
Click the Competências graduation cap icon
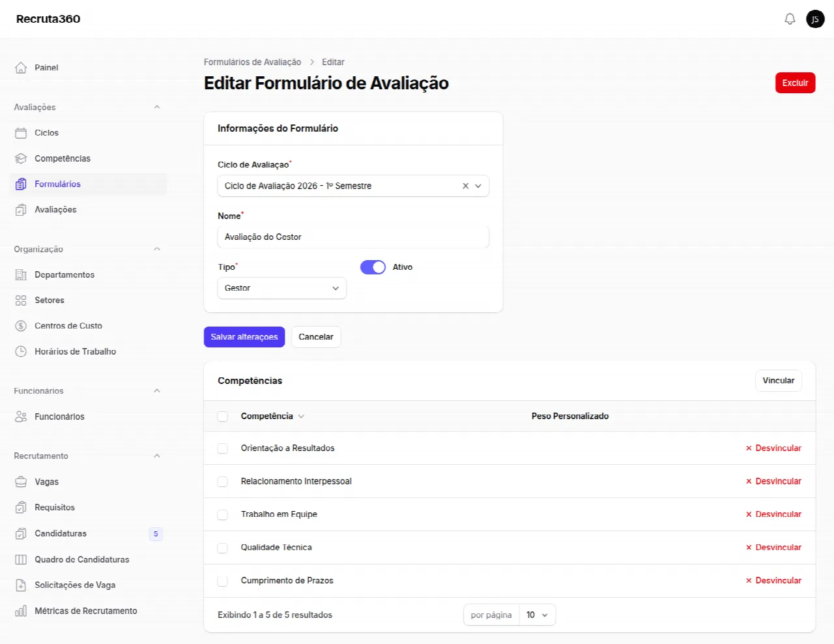pyautogui.click(x=21, y=158)
